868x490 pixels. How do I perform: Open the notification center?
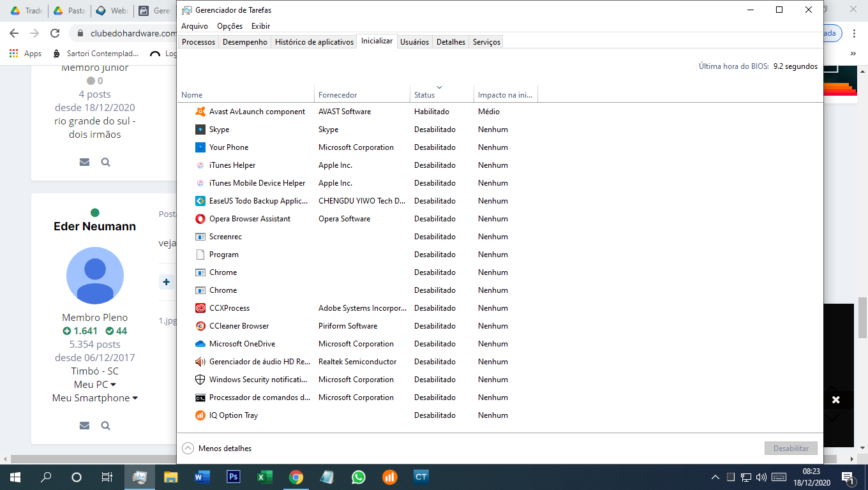click(x=848, y=477)
